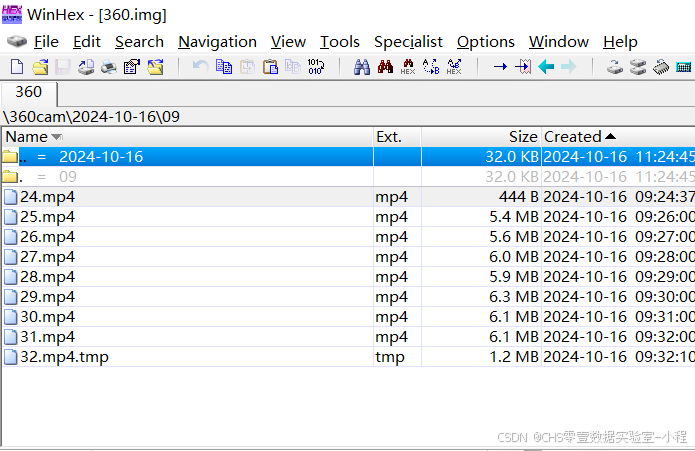Select file 28.mp4
This screenshot has height=451, width=695.
(x=348, y=276)
